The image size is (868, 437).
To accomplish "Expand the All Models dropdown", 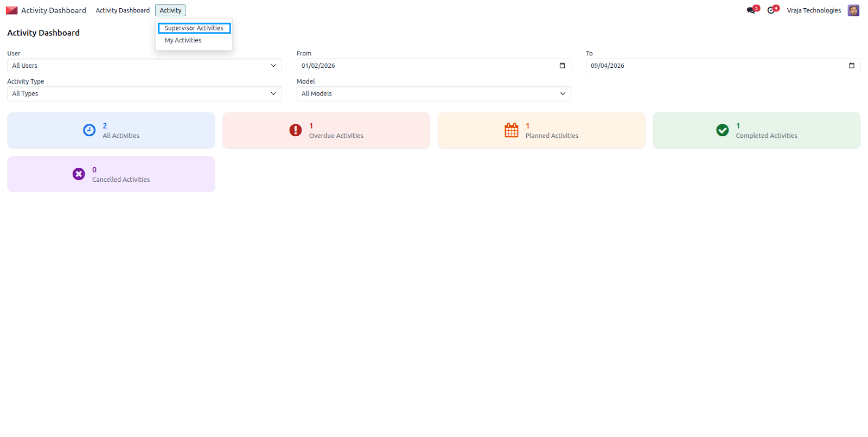I will pyautogui.click(x=433, y=94).
